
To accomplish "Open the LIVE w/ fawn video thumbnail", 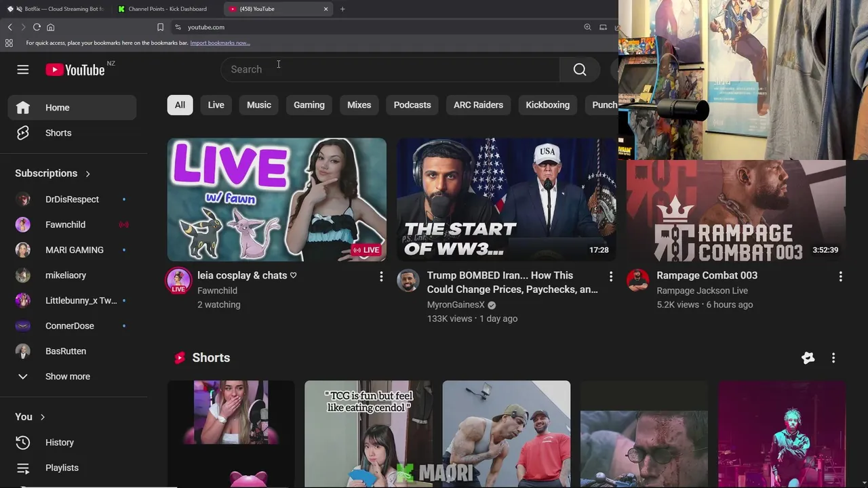I will (277, 200).
